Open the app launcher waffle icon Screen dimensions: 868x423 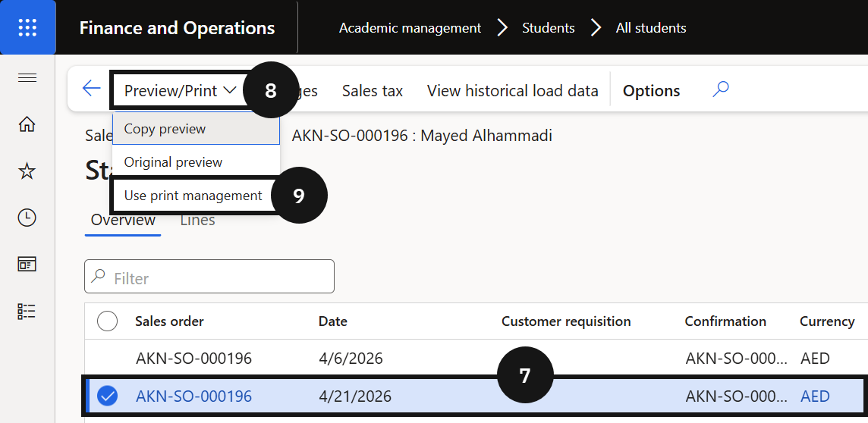click(x=27, y=27)
